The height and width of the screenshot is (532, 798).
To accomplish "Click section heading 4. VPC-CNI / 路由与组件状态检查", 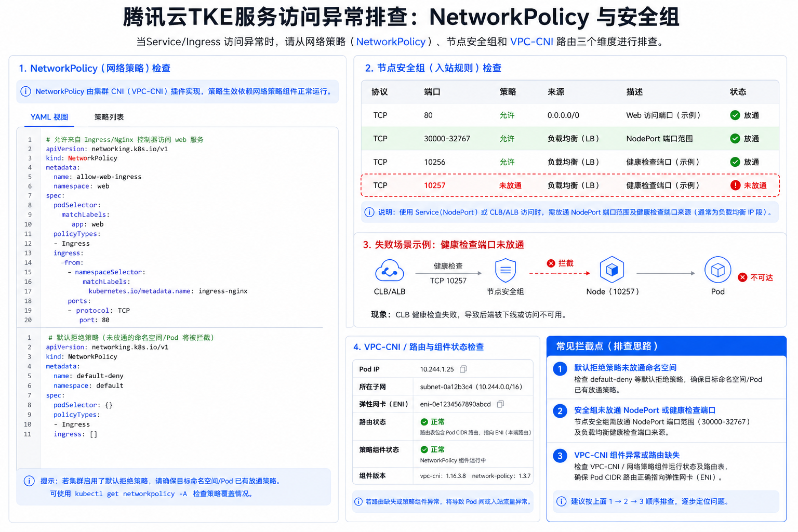I will (x=419, y=347).
